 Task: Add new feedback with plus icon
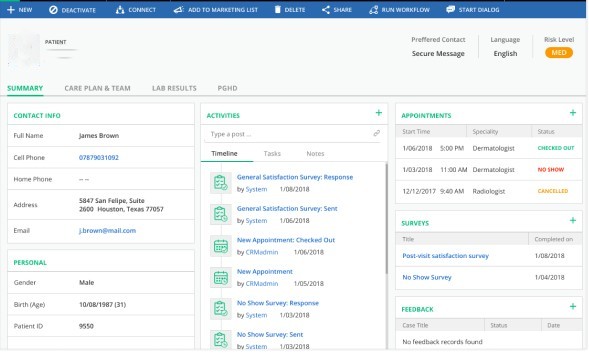pos(573,306)
